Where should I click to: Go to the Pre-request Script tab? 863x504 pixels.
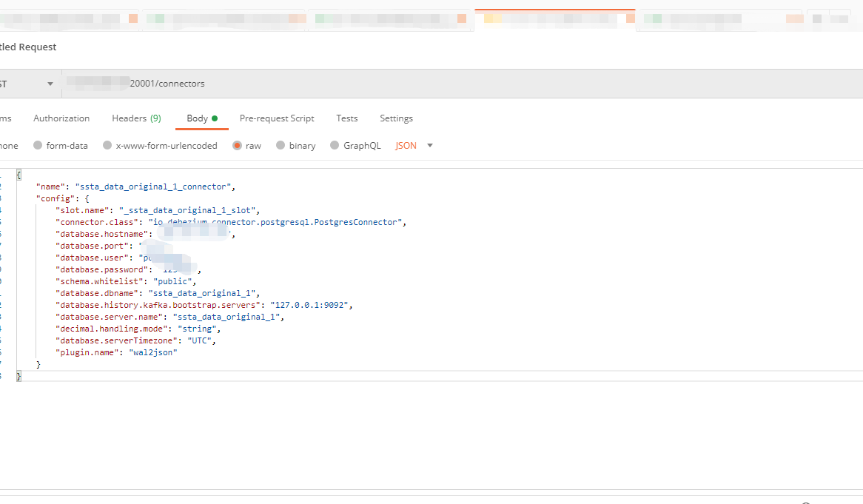tap(277, 118)
